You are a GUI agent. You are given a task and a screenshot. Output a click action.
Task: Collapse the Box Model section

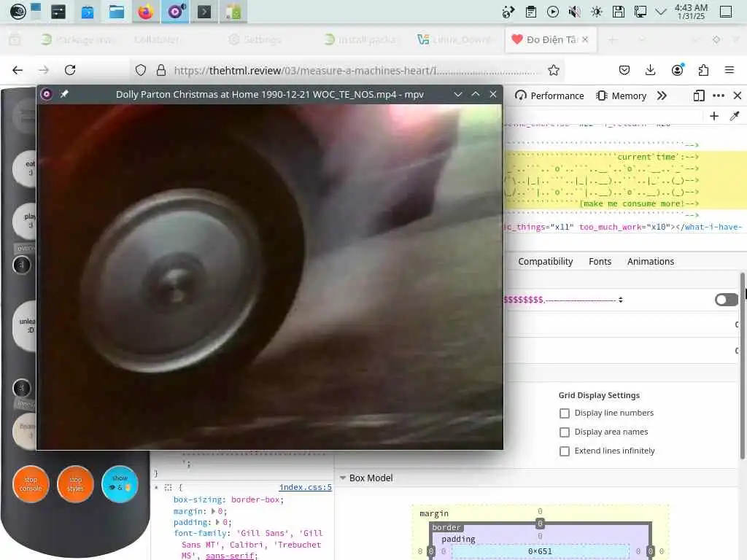pos(343,478)
